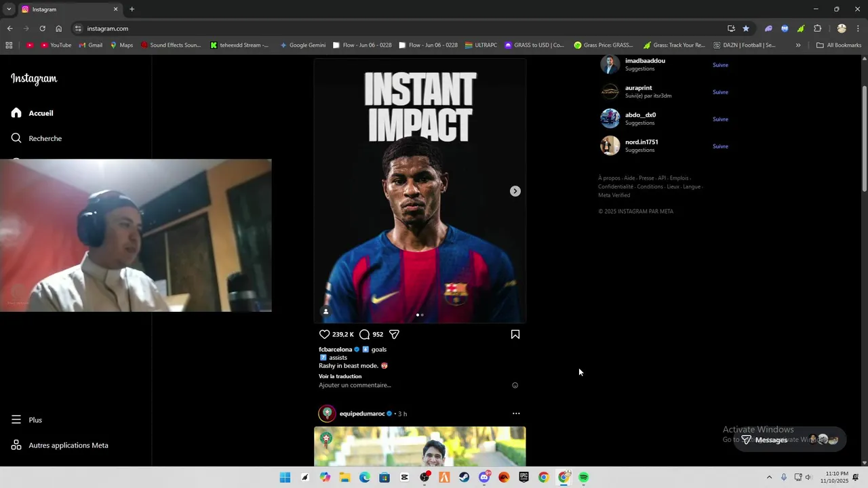
Task: Open the floating Messages button
Action: pos(790,439)
